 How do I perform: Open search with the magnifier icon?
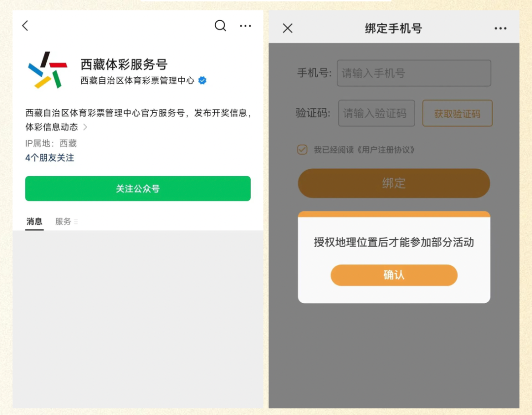coord(220,26)
